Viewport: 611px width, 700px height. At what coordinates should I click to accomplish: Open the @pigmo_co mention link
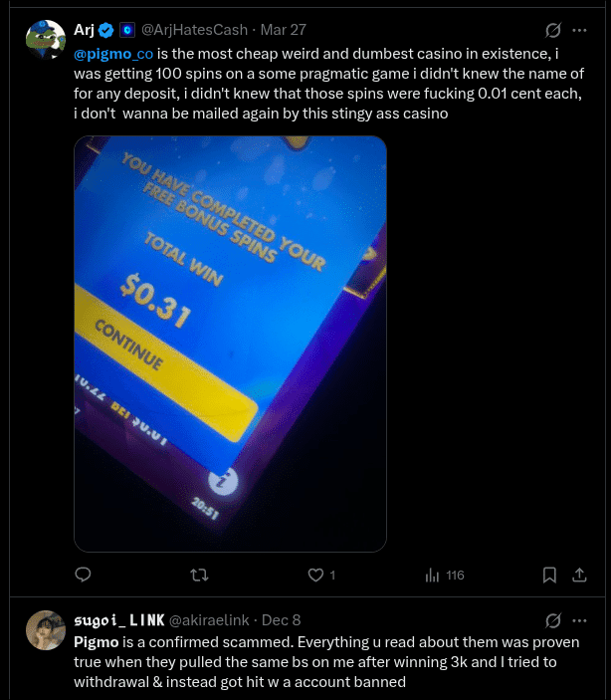113,54
